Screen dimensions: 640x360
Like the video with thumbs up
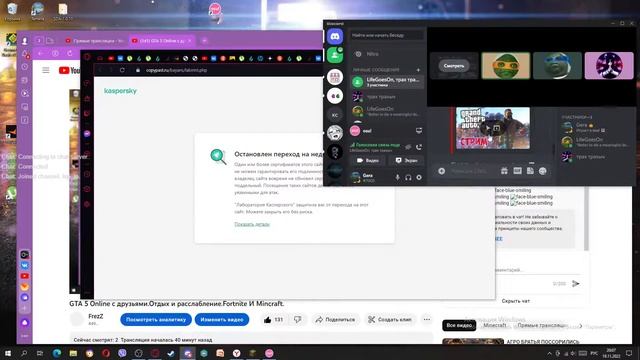coord(273,320)
